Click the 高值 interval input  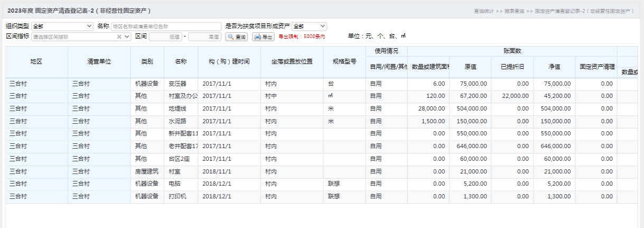[204, 37]
